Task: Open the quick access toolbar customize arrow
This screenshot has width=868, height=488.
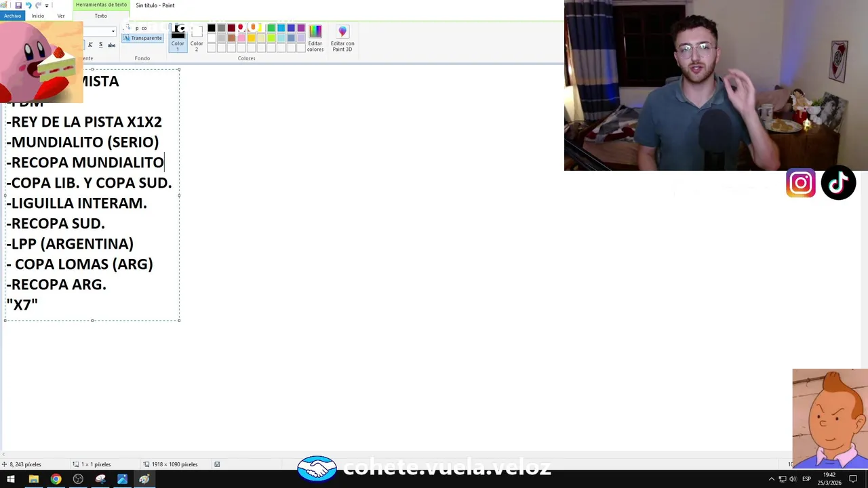Action: coord(47,5)
